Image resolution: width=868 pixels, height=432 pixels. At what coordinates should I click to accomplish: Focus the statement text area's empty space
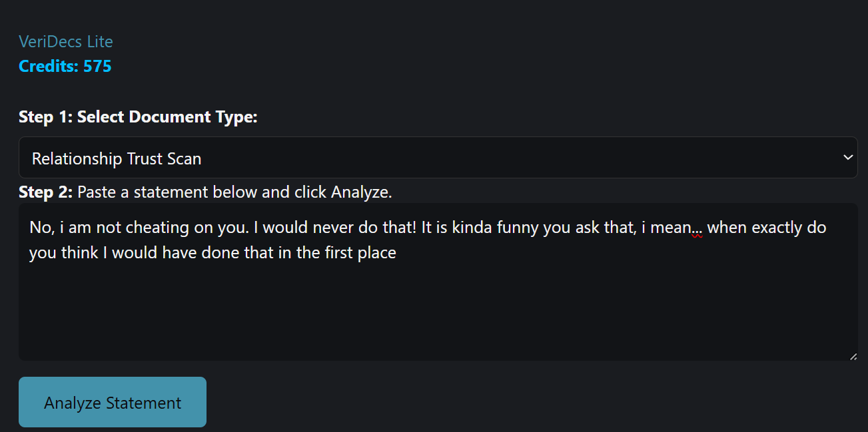coord(438,313)
